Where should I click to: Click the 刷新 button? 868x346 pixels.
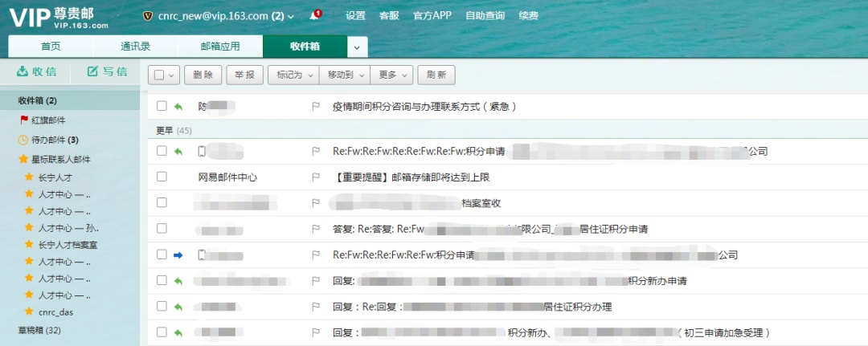[x=436, y=75]
